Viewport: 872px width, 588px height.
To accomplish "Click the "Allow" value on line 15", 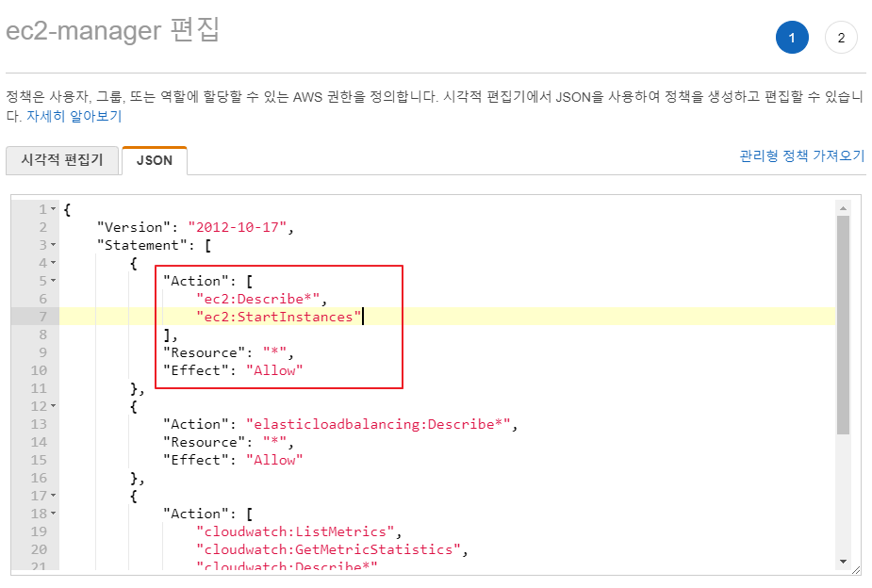I will coord(274,460).
